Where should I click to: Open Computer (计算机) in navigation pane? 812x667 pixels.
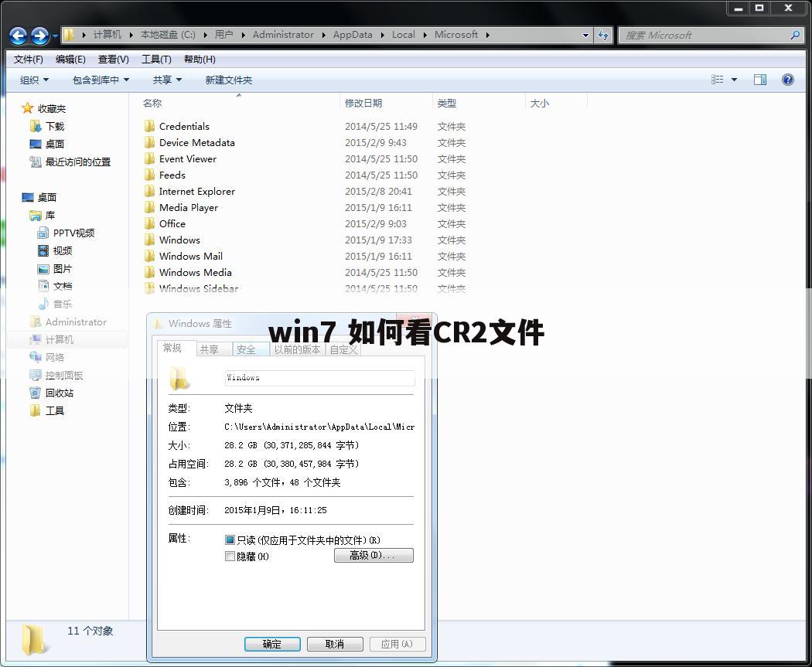(52, 339)
